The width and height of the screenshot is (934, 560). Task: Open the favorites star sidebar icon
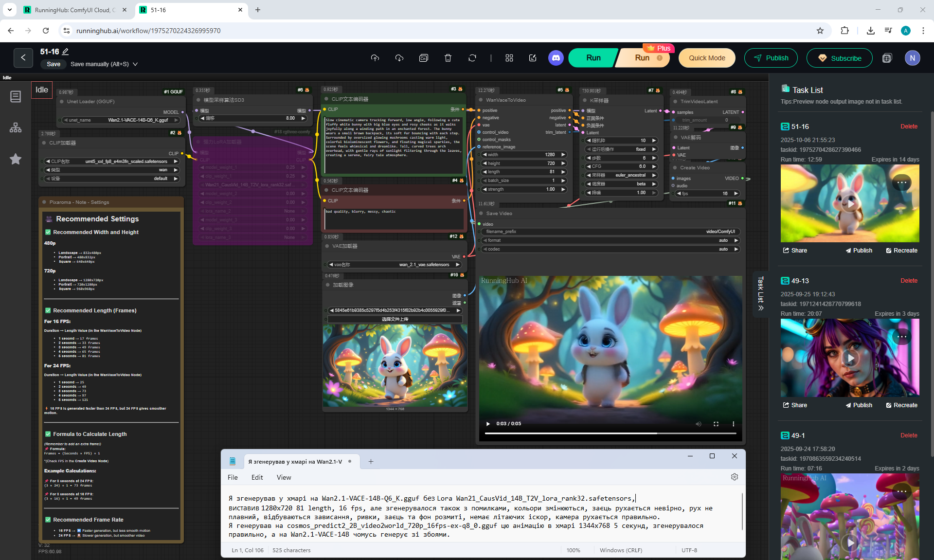click(x=16, y=159)
